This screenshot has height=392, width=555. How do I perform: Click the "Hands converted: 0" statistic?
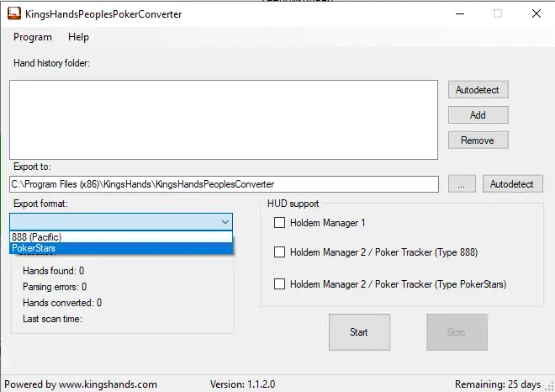coord(62,303)
